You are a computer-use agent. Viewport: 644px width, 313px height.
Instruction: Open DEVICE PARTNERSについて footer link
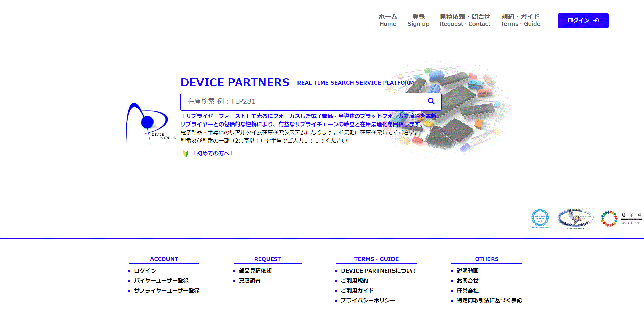click(x=379, y=271)
